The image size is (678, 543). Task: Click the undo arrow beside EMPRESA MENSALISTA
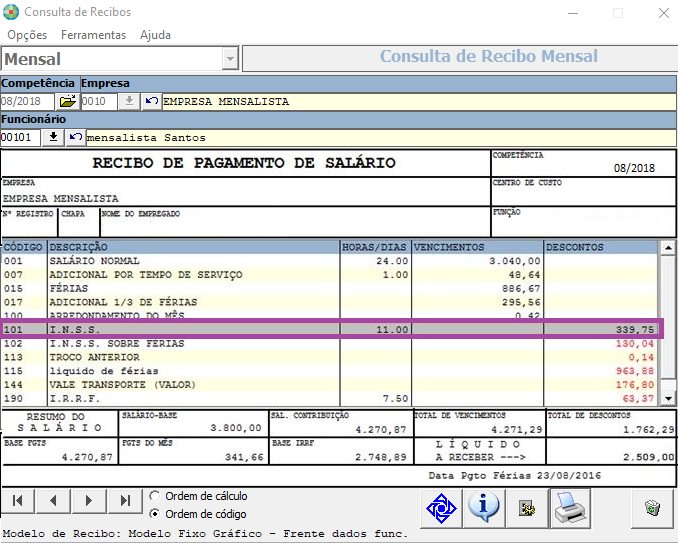(x=151, y=102)
